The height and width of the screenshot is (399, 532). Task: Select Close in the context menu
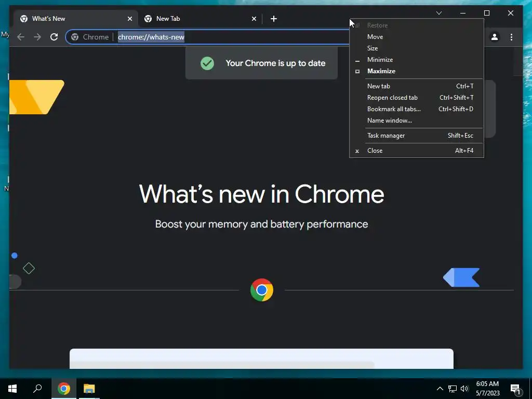pyautogui.click(x=417, y=151)
